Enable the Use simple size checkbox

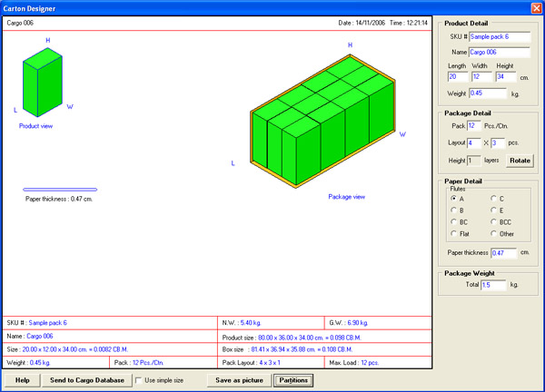pos(138,380)
